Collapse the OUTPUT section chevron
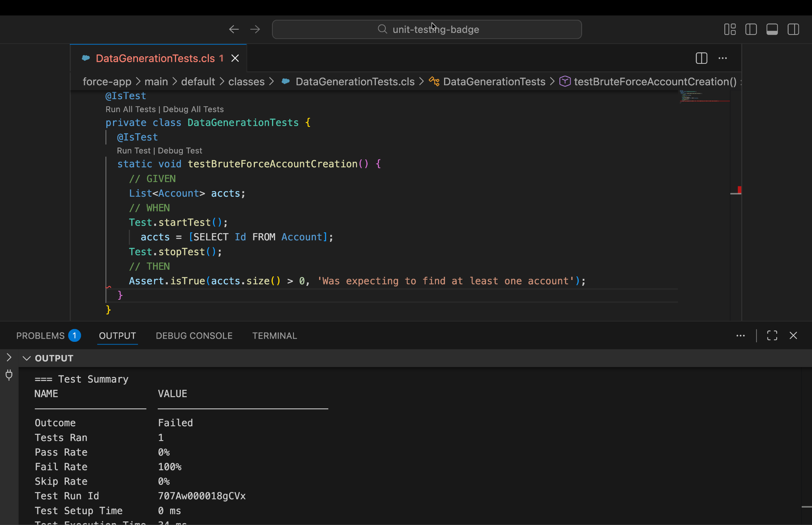 [x=27, y=358]
